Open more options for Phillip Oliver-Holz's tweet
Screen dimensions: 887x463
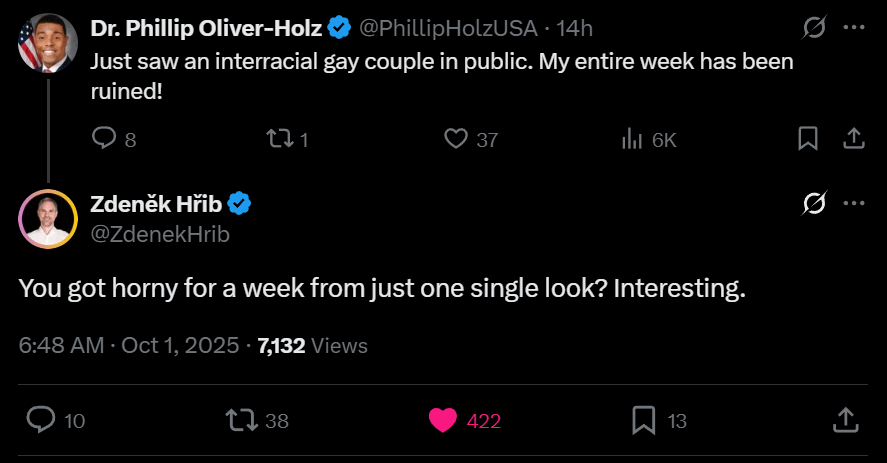[854, 28]
